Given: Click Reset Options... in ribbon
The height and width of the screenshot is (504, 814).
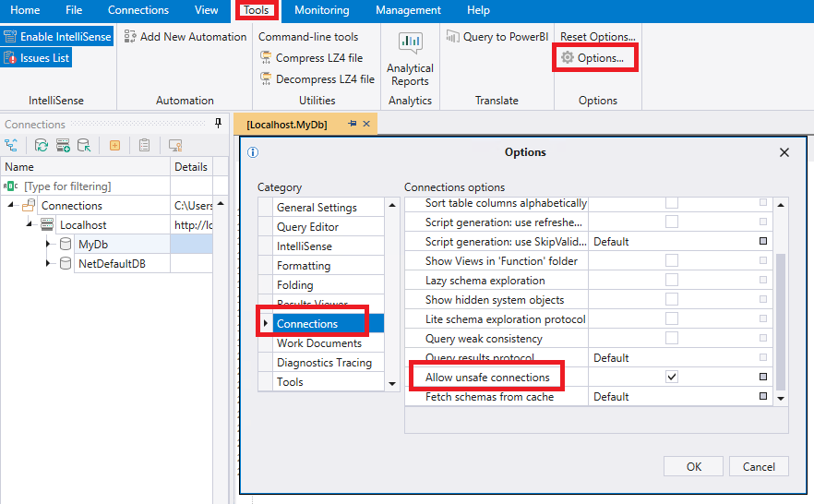Looking at the screenshot, I should point(597,37).
